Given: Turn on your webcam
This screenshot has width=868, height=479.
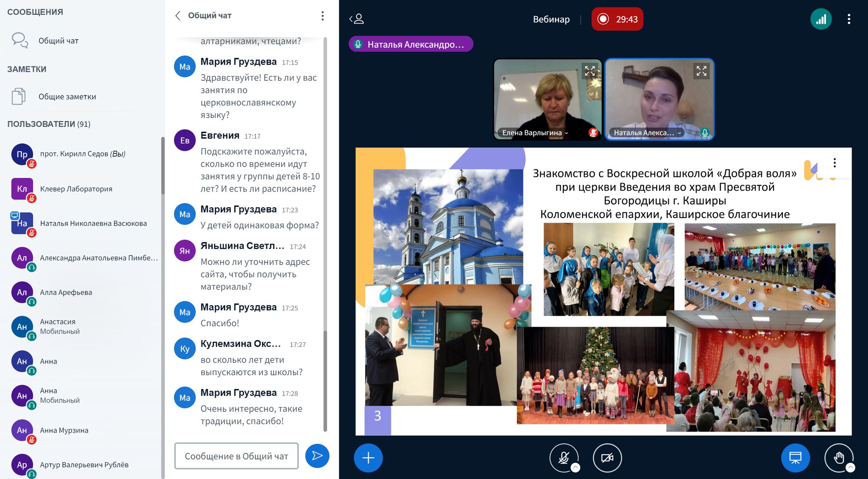Looking at the screenshot, I should click(x=607, y=457).
